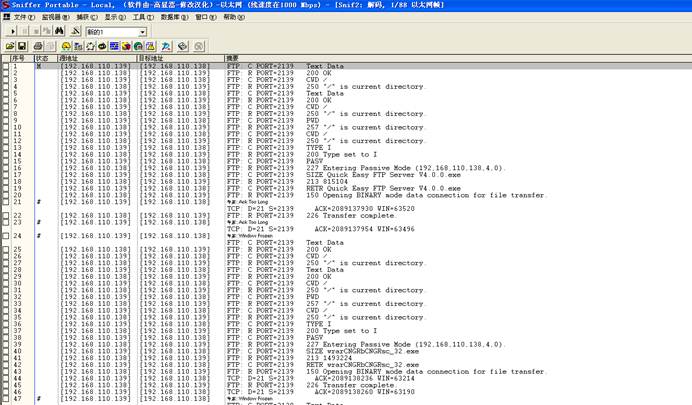692x405 pixels.
Task: Click the greyed-out Pause capture button
Action: (25, 31)
